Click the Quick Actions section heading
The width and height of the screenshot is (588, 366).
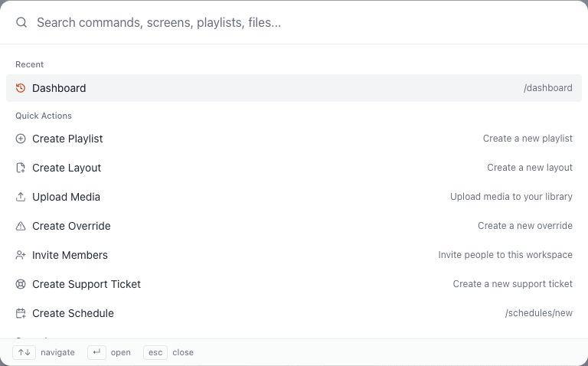[x=44, y=116]
